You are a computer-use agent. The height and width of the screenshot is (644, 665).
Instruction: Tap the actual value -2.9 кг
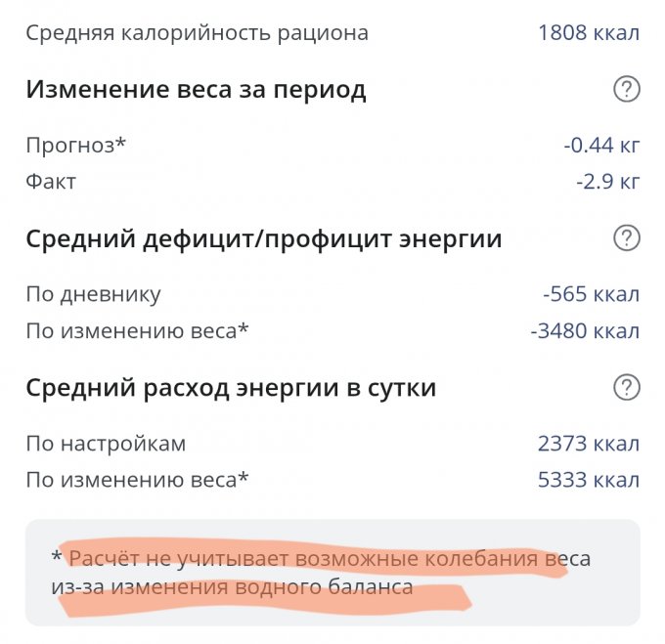pyautogui.click(x=607, y=182)
